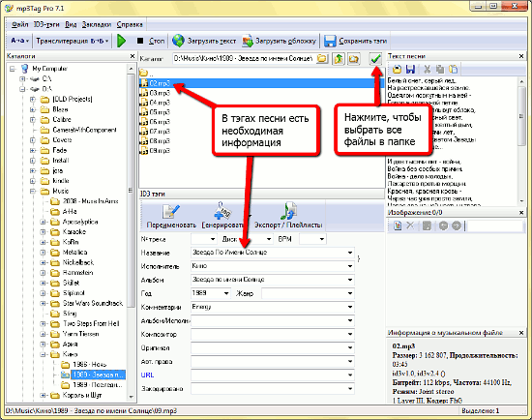Screen dimensions: 532x420
Task: Select the 1986 - Ночь folder
Action: click(x=90, y=365)
